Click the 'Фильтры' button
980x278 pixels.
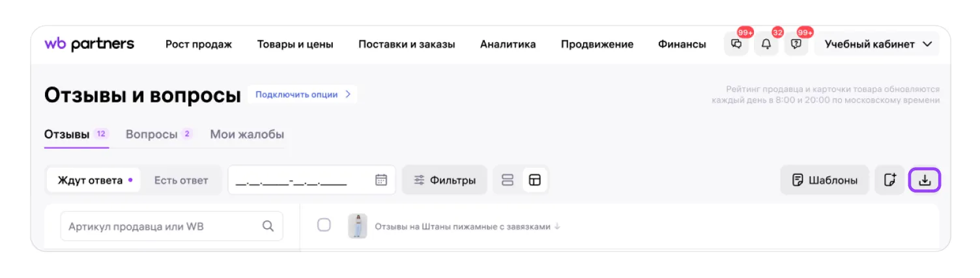[x=444, y=180]
